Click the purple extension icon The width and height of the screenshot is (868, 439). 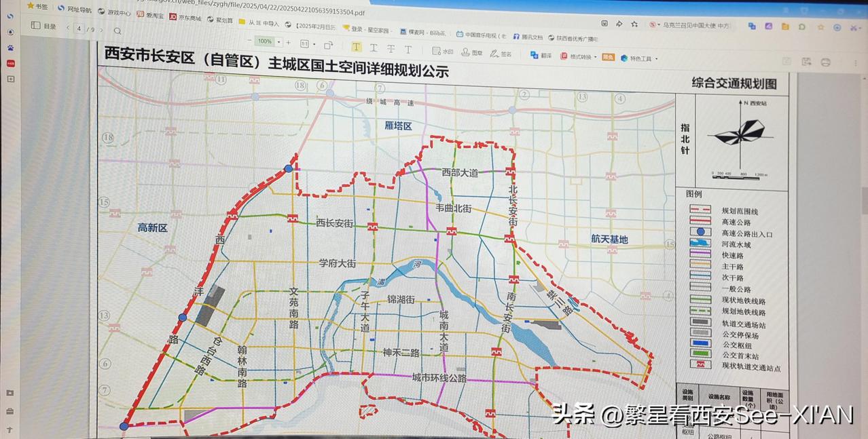768,26
